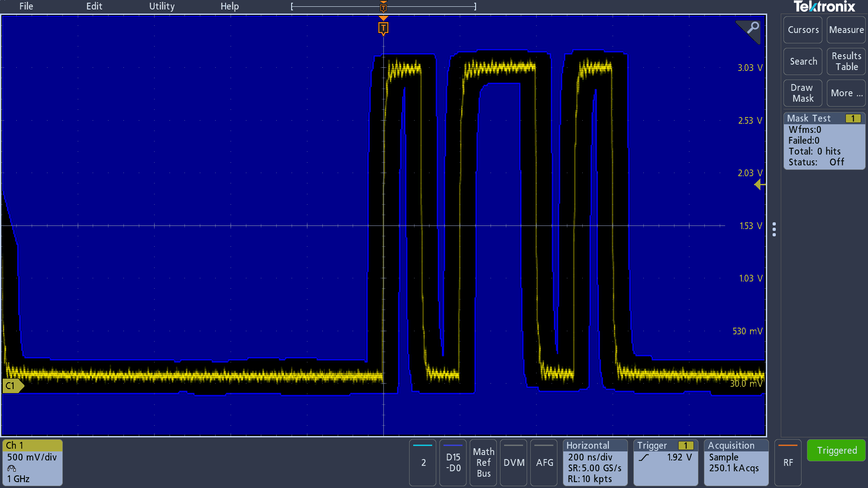Open the three-dot panel handle

[774, 229]
